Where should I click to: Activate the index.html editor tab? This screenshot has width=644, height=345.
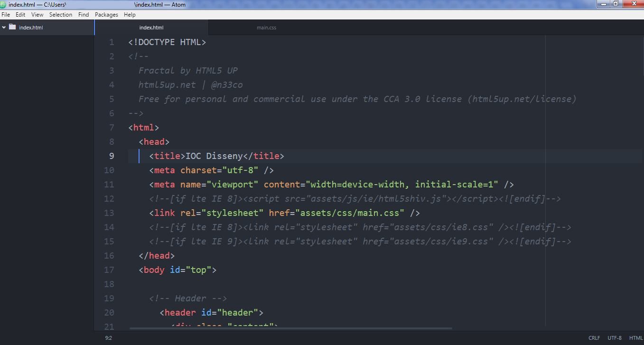(x=151, y=28)
